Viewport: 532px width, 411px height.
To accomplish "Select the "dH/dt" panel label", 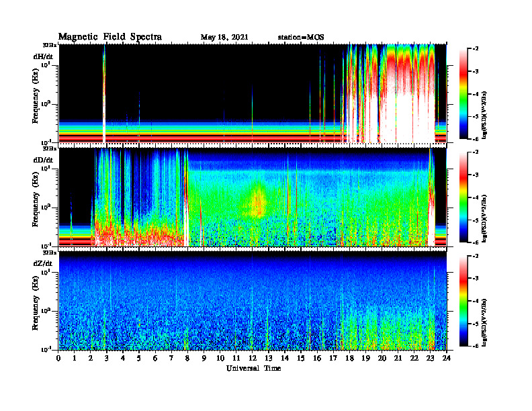I will [43, 57].
